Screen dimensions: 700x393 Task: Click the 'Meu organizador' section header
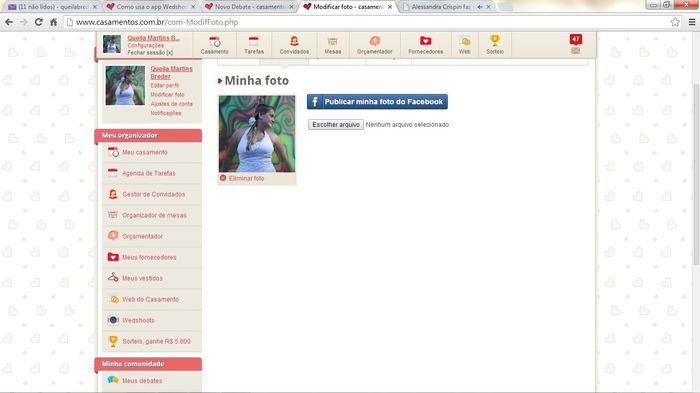(148, 135)
